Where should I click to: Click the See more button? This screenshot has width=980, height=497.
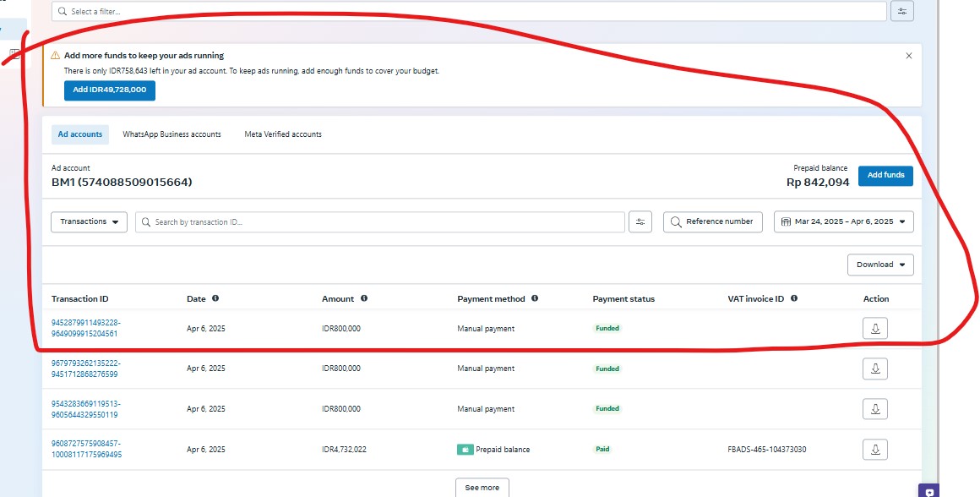(482, 488)
